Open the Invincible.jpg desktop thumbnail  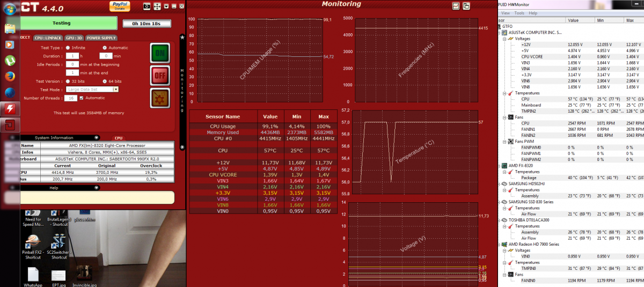point(85,277)
